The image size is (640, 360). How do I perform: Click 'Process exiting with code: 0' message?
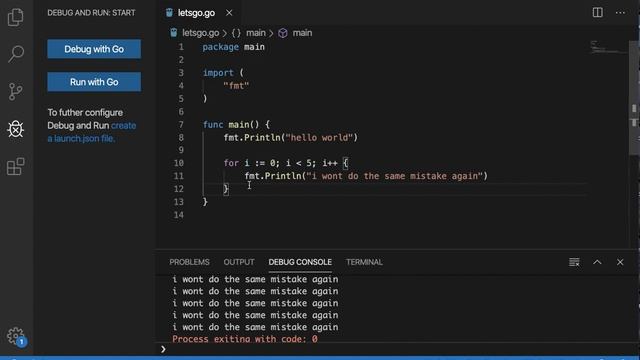[245, 339]
